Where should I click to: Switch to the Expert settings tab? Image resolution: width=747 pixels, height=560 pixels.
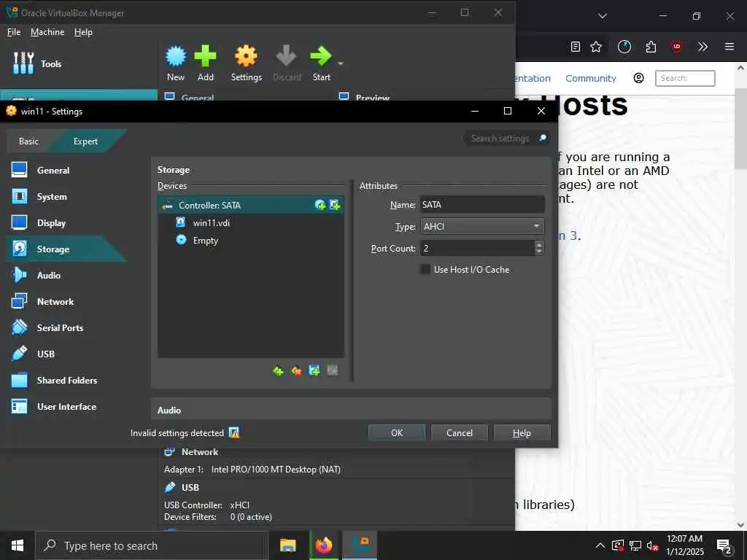tap(85, 141)
